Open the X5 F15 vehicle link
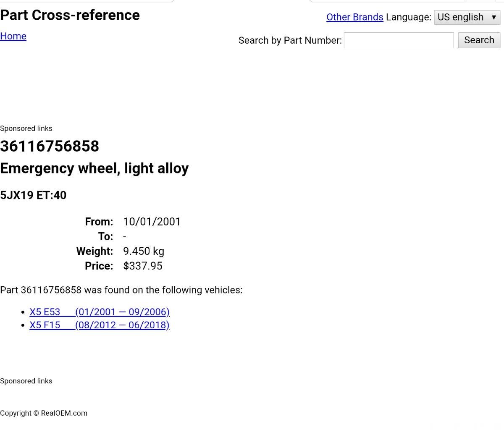The height and width of the screenshot is (432, 504). (x=100, y=325)
